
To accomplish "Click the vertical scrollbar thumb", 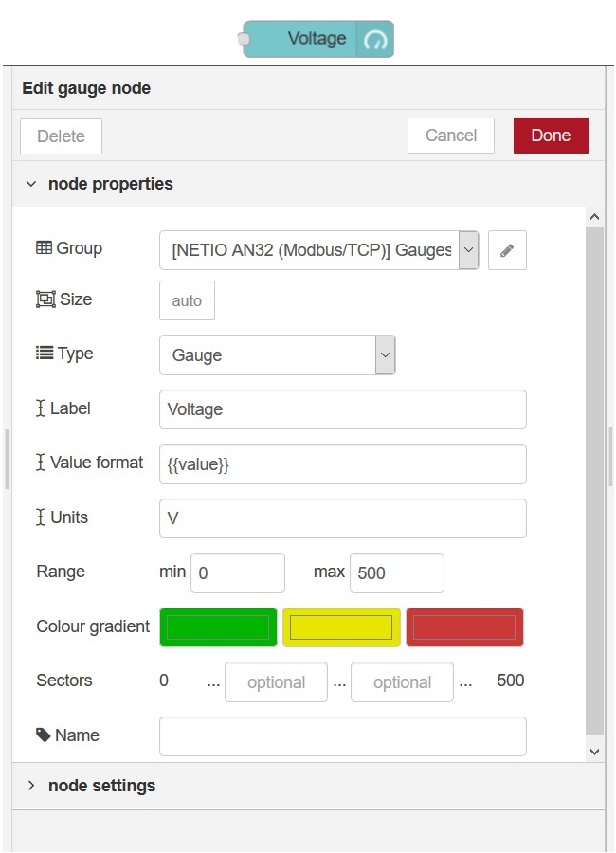I will click(595, 481).
